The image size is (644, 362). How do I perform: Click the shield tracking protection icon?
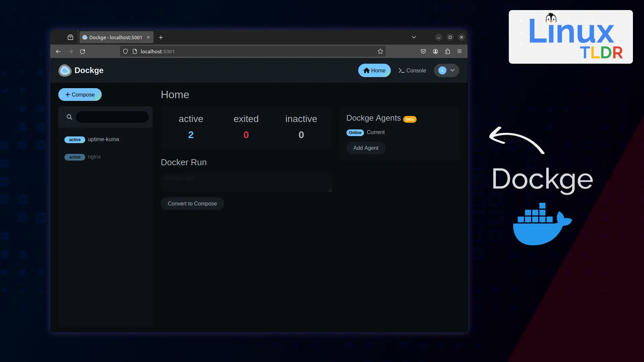tap(125, 51)
